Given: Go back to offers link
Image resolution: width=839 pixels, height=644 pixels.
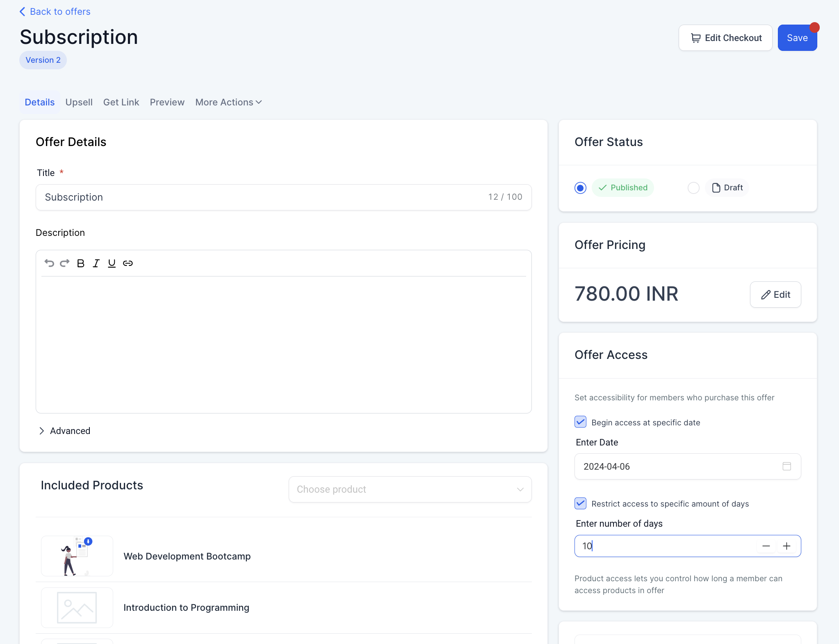Looking at the screenshot, I should click(x=55, y=11).
